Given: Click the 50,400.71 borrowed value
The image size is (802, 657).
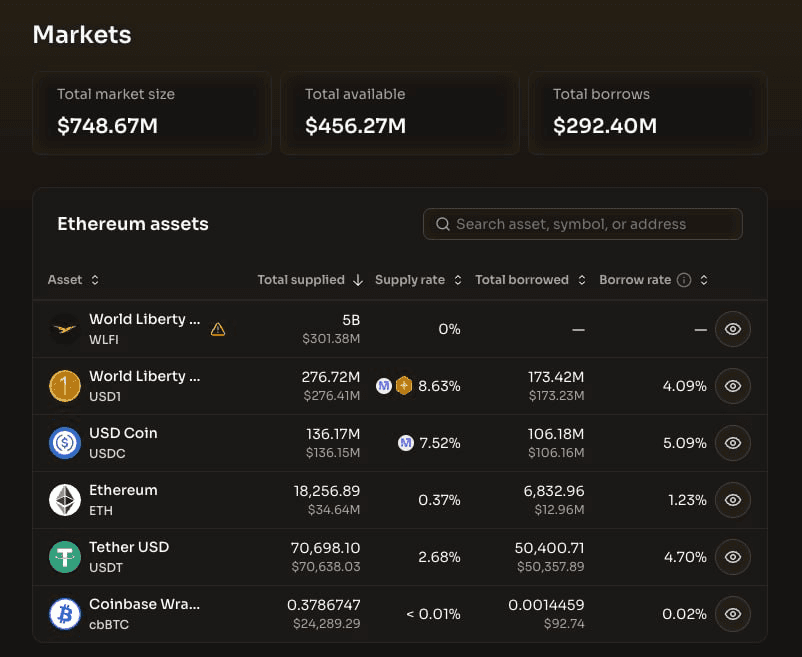Looking at the screenshot, I should tap(549, 548).
